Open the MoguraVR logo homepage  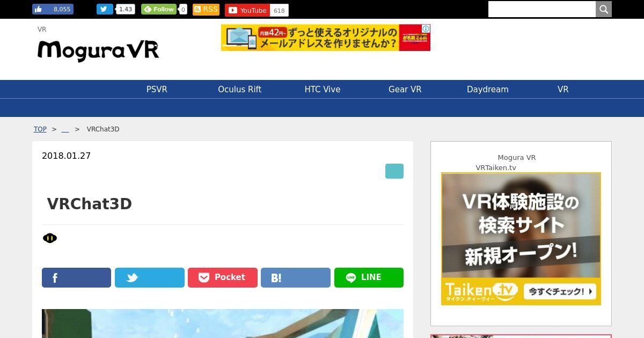[98, 51]
